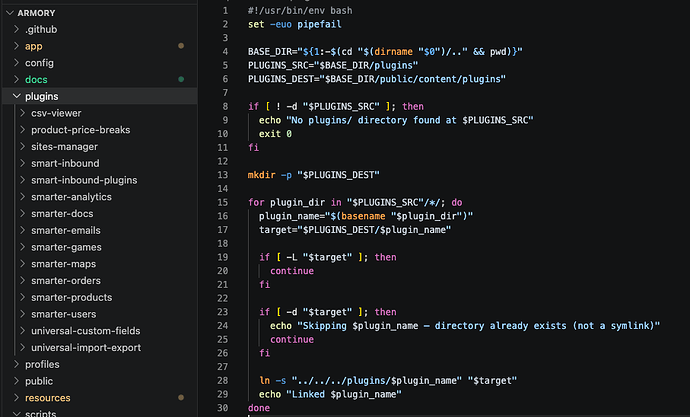Open the docs folder in explorer
Image resolution: width=690 pixels, height=417 pixels.
[36, 80]
